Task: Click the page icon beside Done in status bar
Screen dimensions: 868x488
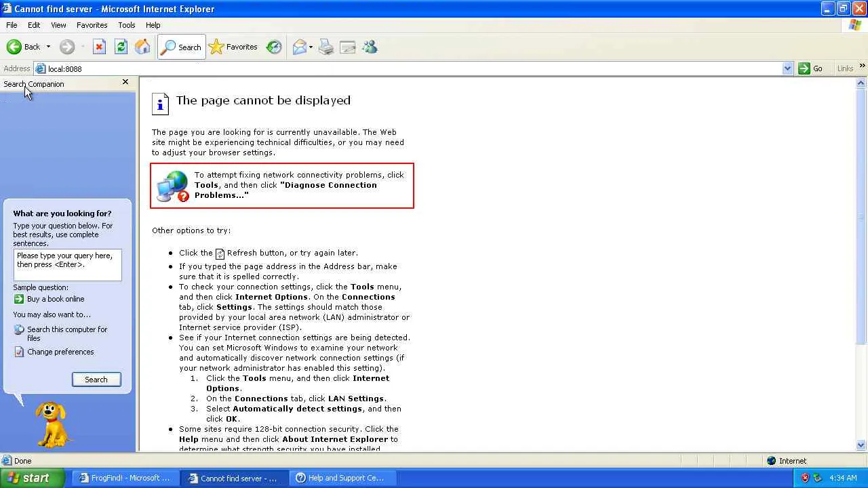Action: tap(7, 461)
